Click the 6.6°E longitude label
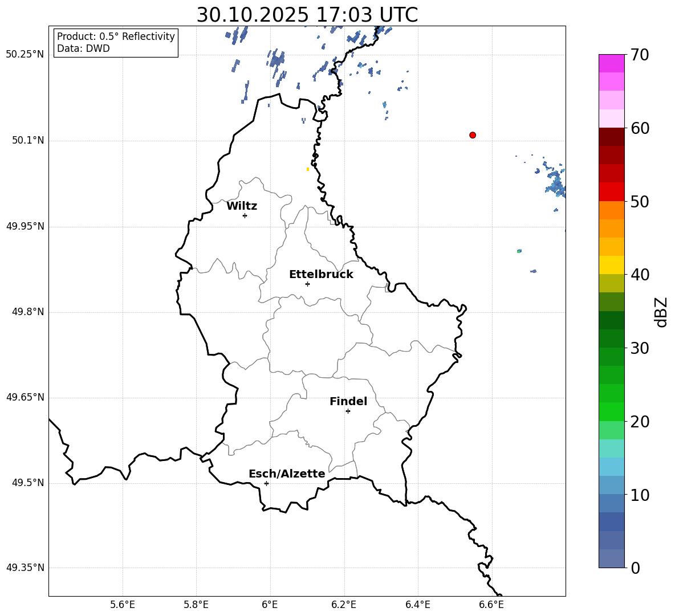 coord(491,605)
